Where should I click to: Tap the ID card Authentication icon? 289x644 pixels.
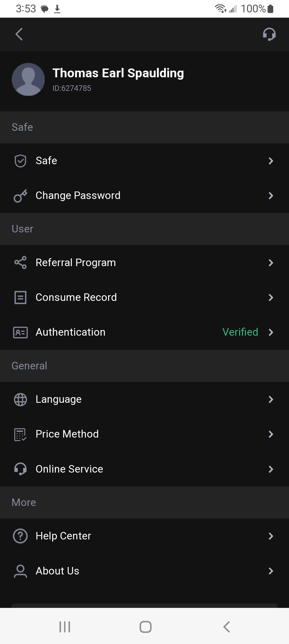coord(20,332)
